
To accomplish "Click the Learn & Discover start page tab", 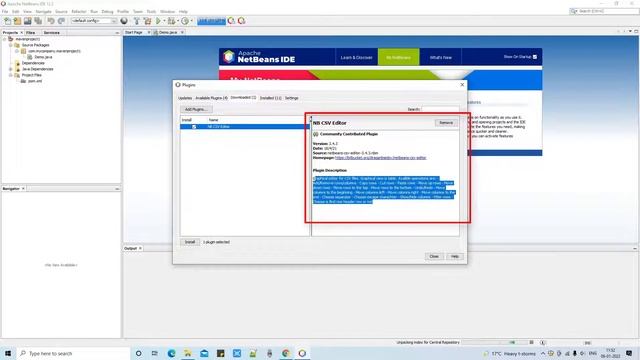I will (x=356, y=58).
